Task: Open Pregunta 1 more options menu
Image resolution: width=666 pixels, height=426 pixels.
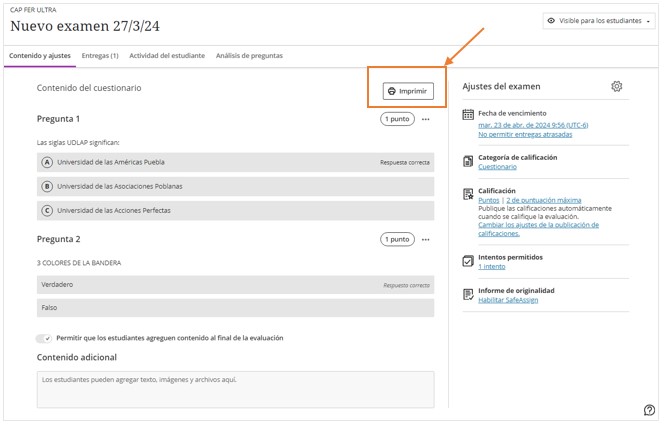Action: click(425, 119)
